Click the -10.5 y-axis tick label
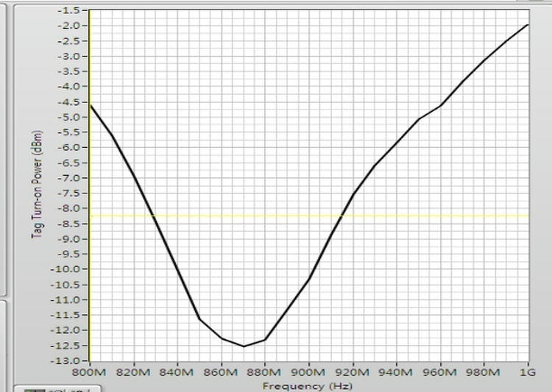Screen dimensions: 552x392 pos(66,285)
